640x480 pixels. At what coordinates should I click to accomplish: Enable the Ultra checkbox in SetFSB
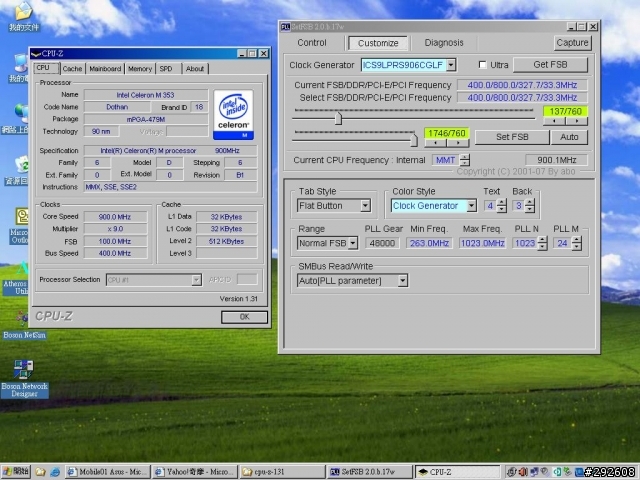click(482, 64)
